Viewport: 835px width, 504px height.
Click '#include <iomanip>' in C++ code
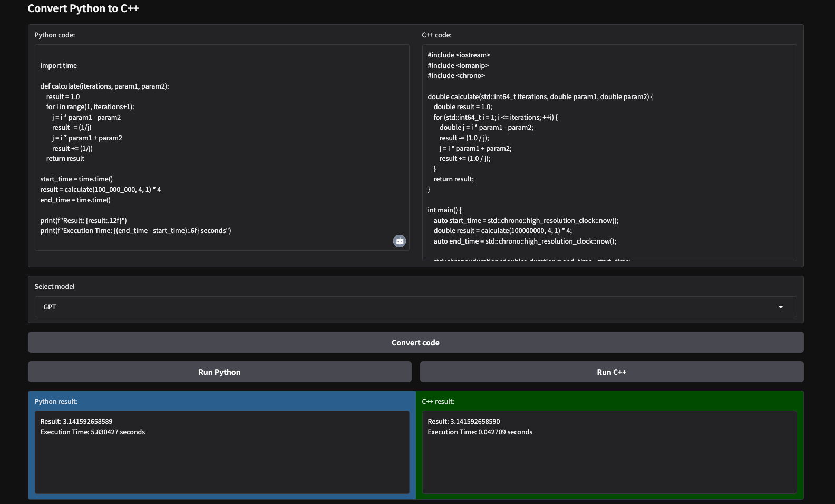pyautogui.click(x=458, y=66)
